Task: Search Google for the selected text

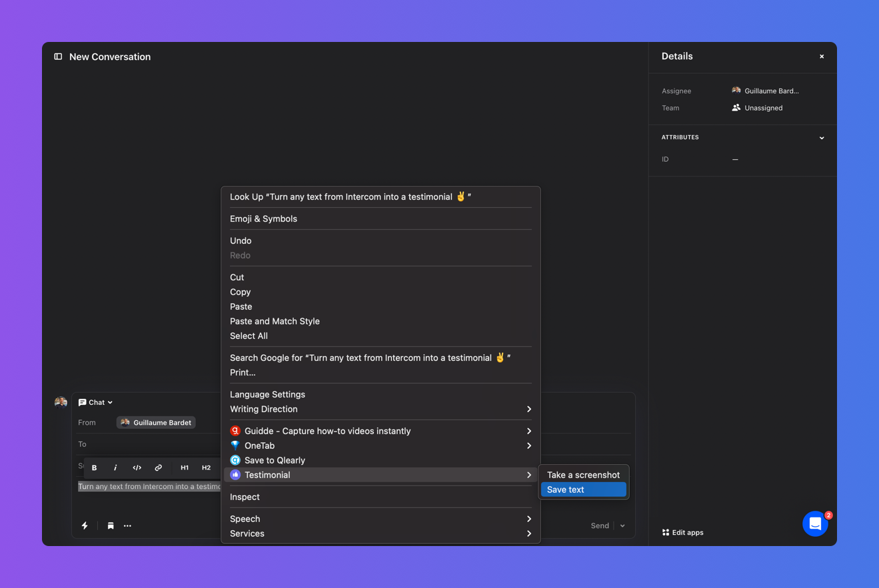Action: pos(381,358)
